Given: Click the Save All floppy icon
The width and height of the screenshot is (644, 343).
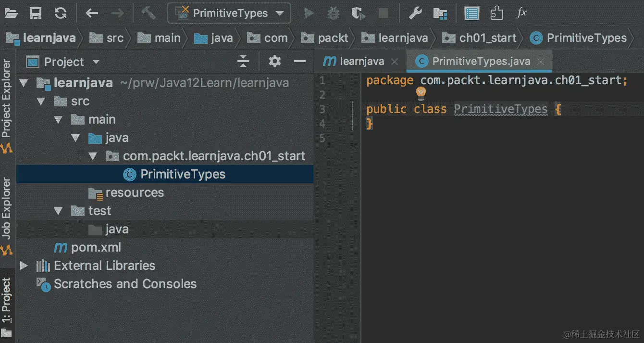Looking at the screenshot, I should tap(36, 13).
